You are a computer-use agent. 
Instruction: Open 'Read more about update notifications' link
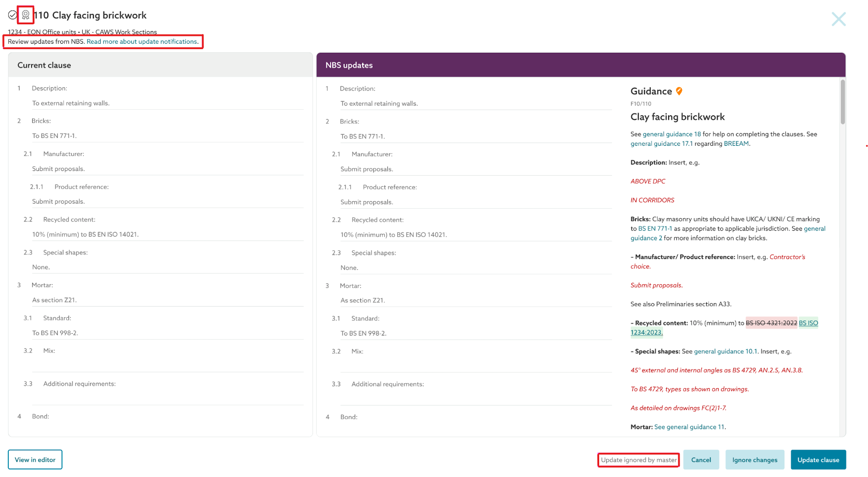[x=142, y=41]
